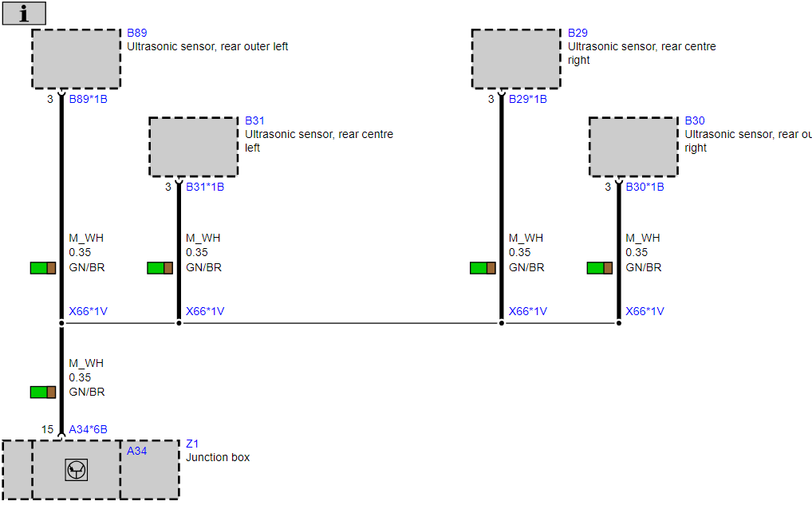
Task: Follow the B29*1B connector link
Action: (528, 99)
